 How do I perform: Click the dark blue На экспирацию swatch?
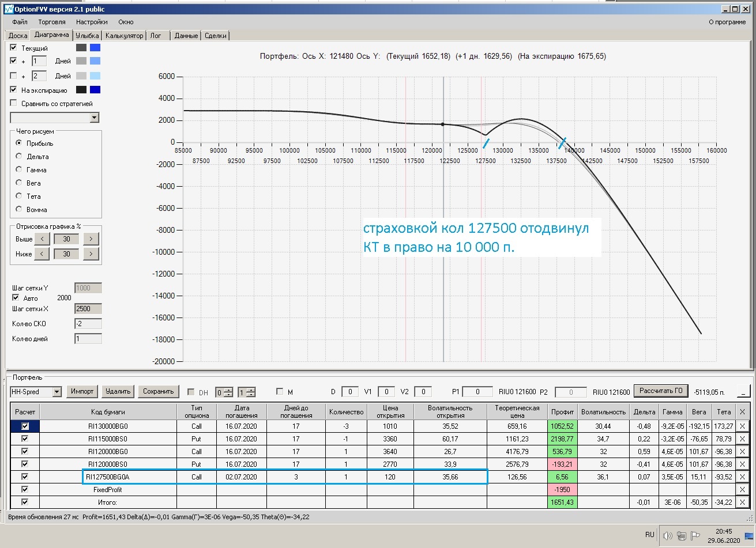(x=95, y=90)
